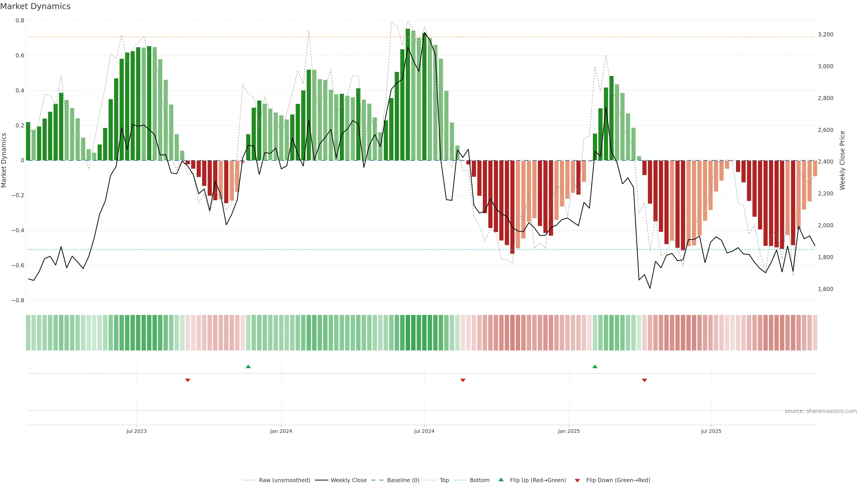Image resolution: width=868 pixels, height=488 pixels.
Task: Click the red flip-down marker in spring 2025
Action: pos(644,380)
